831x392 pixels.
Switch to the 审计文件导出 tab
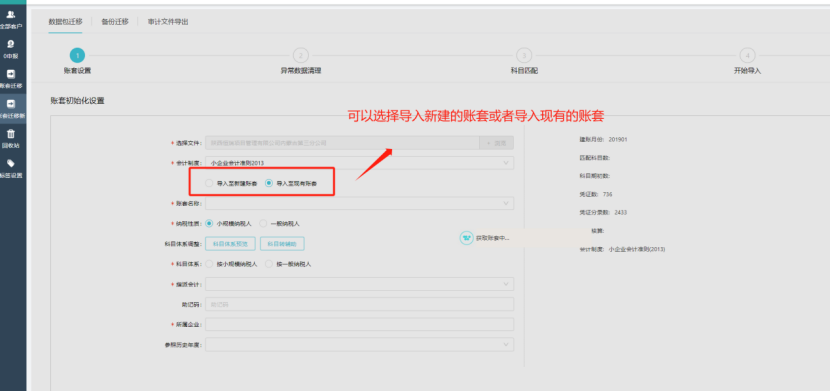click(x=168, y=22)
